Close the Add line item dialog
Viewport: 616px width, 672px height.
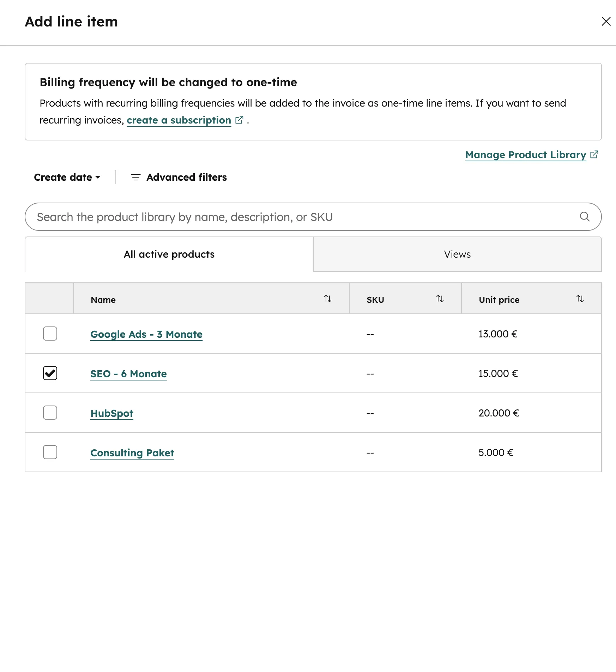(x=606, y=22)
